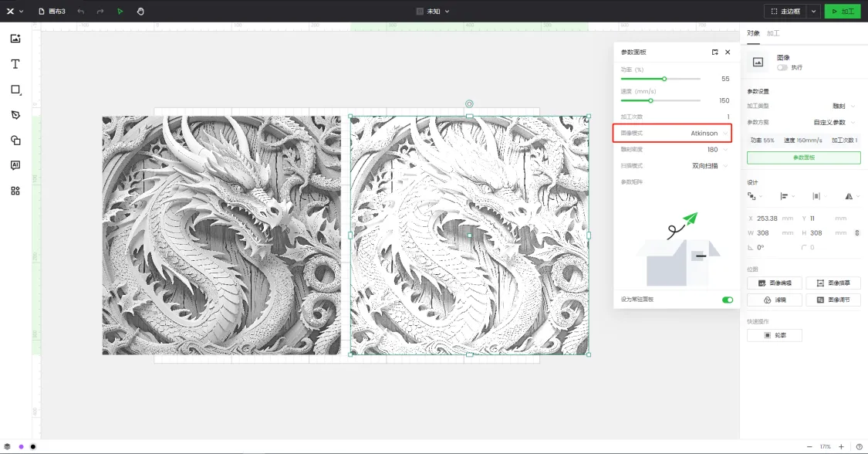Open the distribute spacing options icon
The height and width of the screenshot is (454, 868).
tap(819, 196)
